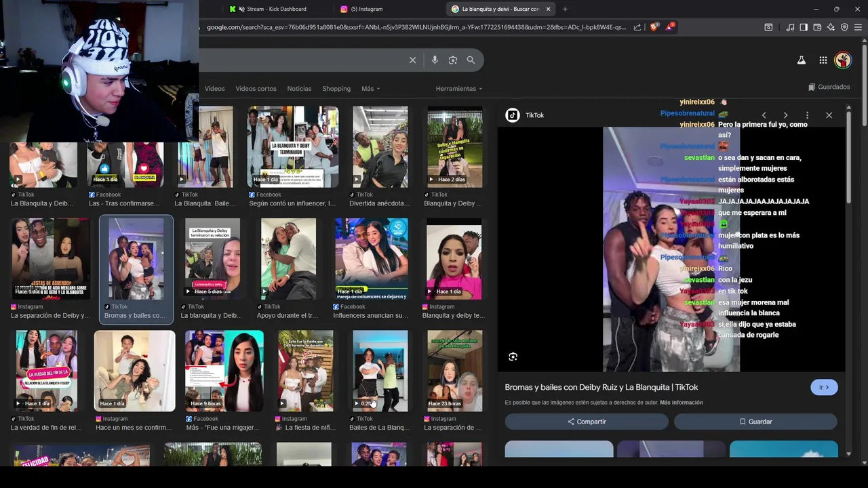
Task: Open Google account avatar
Action: point(843,60)
